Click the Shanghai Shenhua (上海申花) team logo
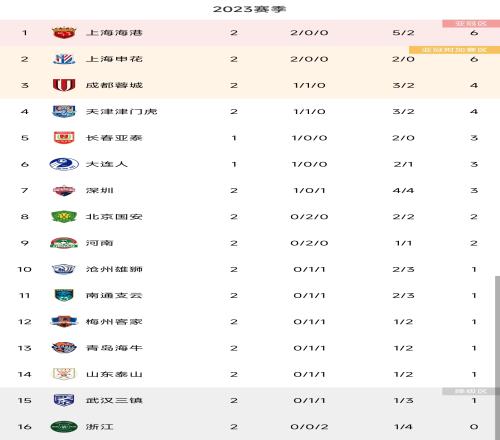Screen dimensions: 500x440 [64, 59]
